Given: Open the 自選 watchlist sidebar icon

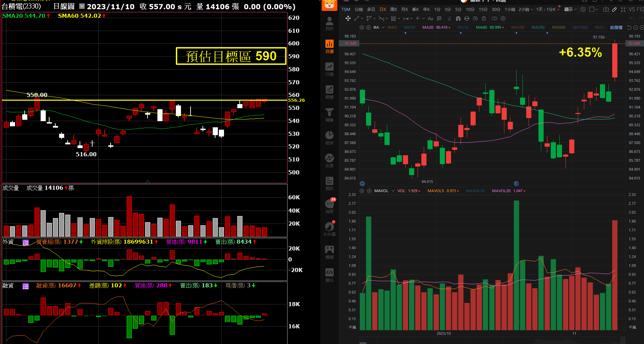Looking at the screenshot, I should point(330,46).
